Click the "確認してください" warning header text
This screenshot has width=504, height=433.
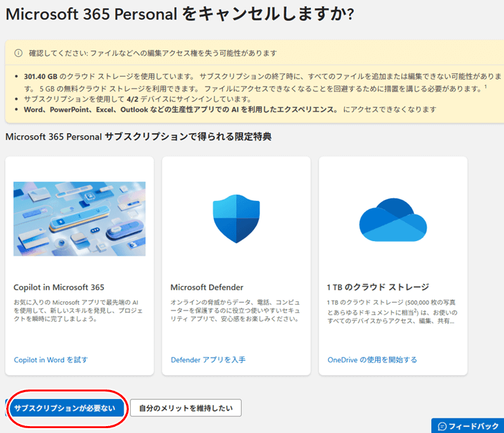(60, 53)
